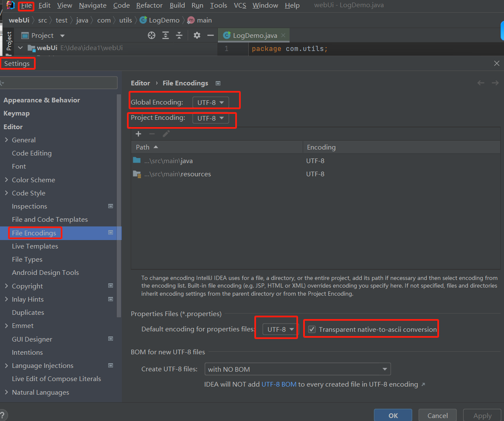
Task: Click the project-scope icon next to GUI Designer
Action: point(110,339)
